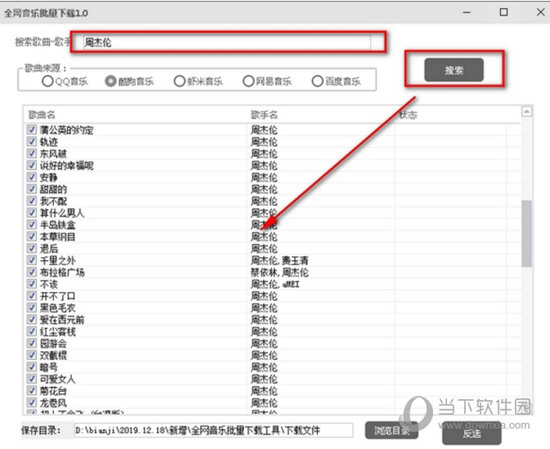Click artist cell 蔡依林, 周杰伦
Image resolution: width=550 pixels, height=449 pixels.
[280, 272]
